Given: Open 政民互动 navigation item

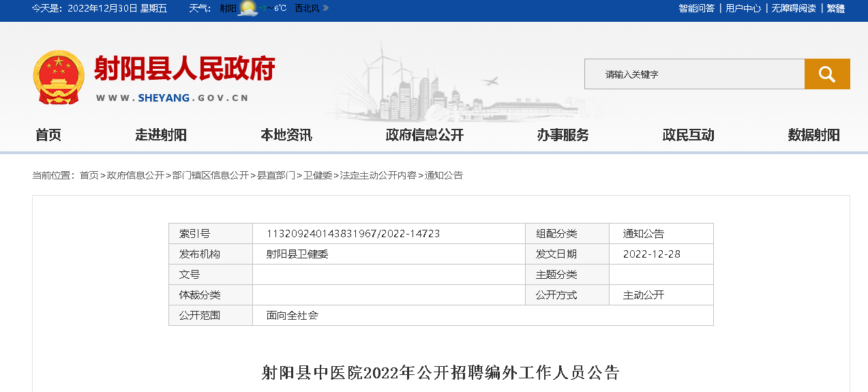Looking at the screenshot, I should (x=688, y=135).
